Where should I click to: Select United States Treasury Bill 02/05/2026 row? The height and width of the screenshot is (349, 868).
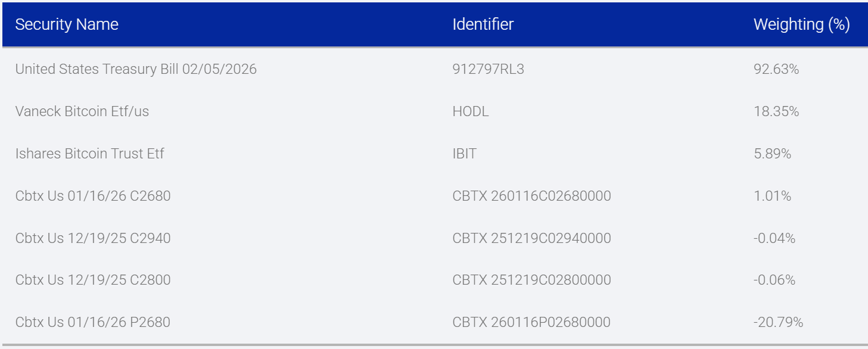point(136,69)
